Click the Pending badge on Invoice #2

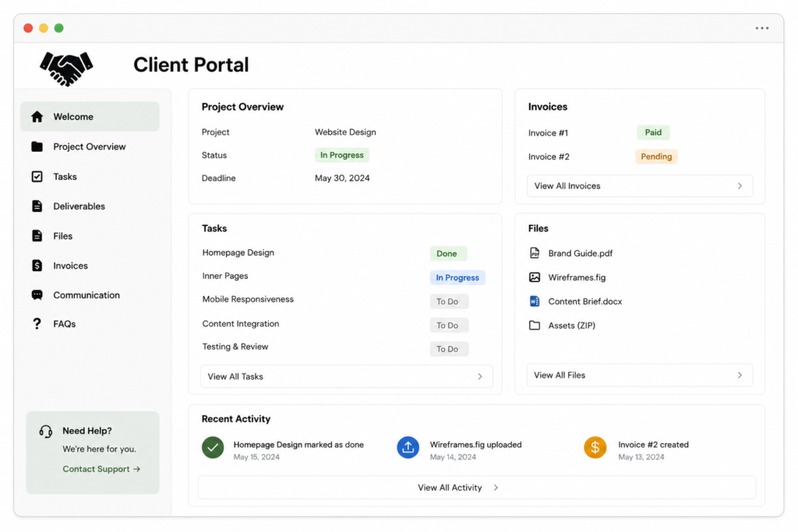pyautogui.click(x=656, y=156)
